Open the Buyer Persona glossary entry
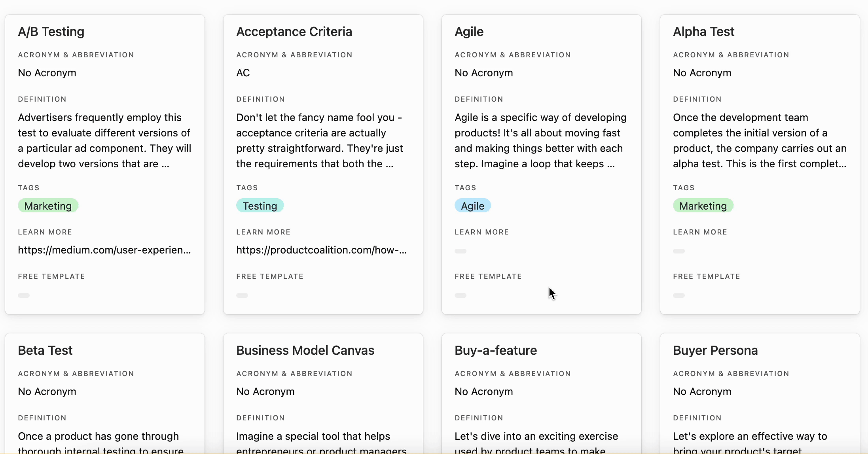 [x=715, y=350]
